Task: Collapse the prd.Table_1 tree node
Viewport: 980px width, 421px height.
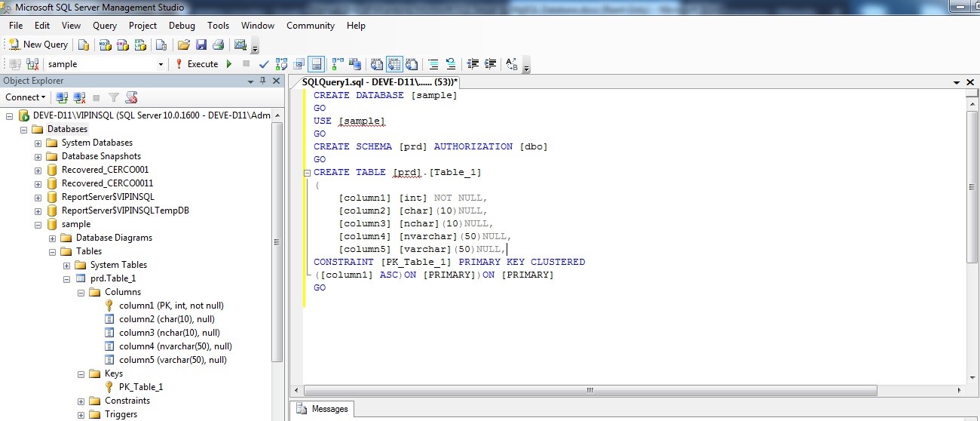Action: click(66, 278)
